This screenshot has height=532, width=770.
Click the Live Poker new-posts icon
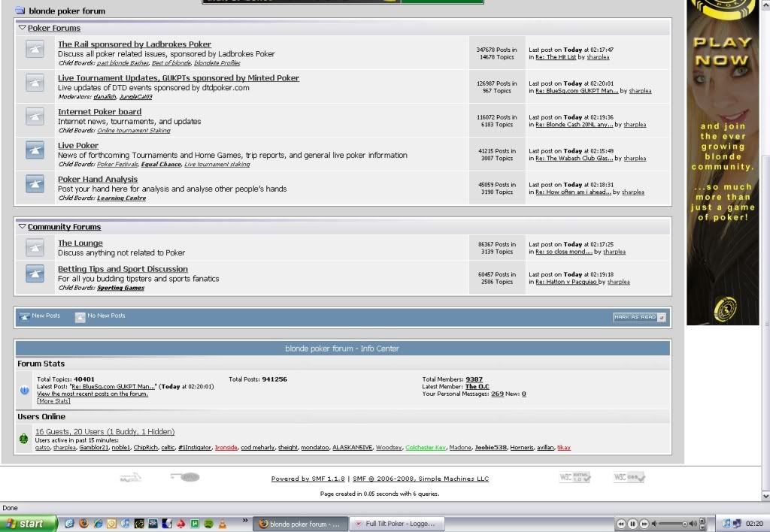pos(35,150)
